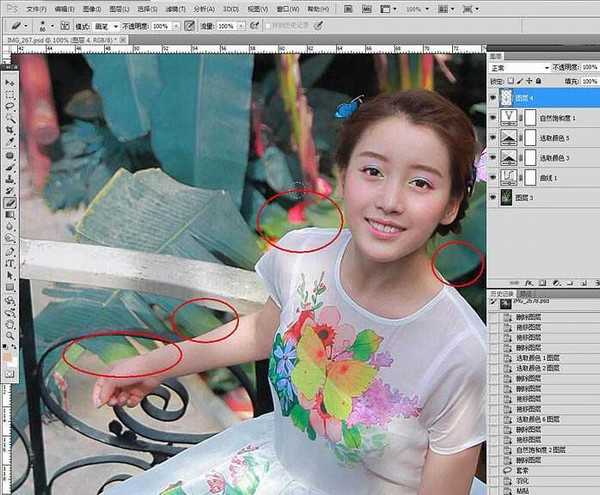The width and height of the screenshot is (600, 495).
Task: Select the Lasso tool
Action: pos(10,106)
